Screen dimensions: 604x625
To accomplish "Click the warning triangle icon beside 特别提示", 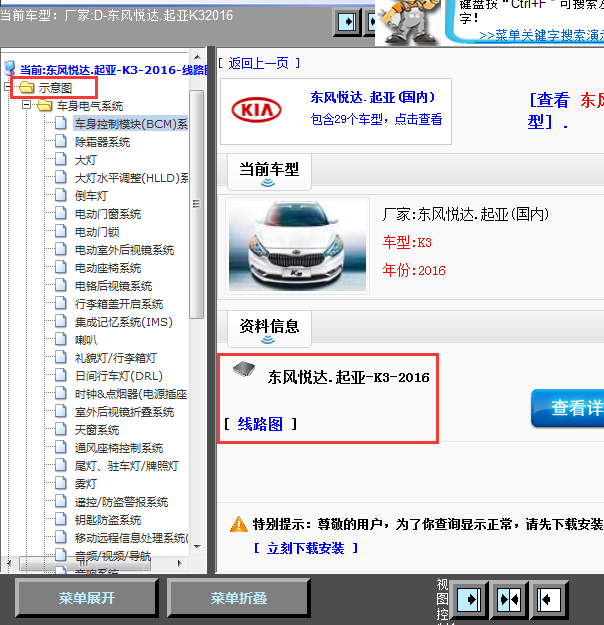I will (239, 524).
